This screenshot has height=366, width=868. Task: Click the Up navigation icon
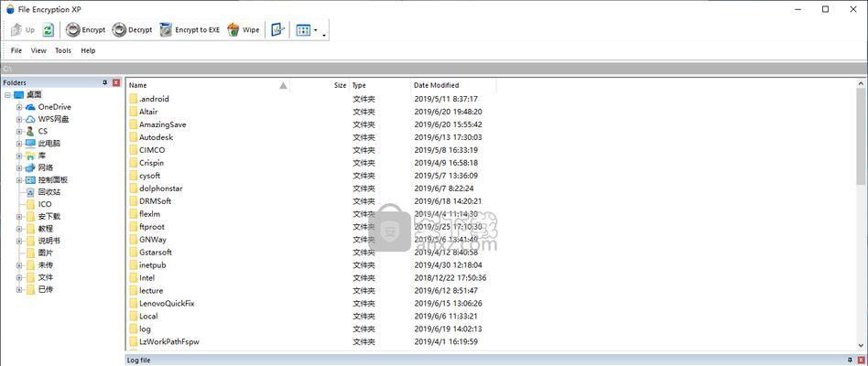click(x=16, y=30)
